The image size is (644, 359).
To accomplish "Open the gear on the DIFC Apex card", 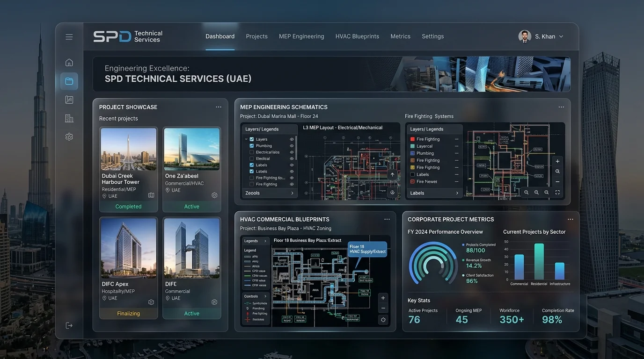I will [151, 302].
